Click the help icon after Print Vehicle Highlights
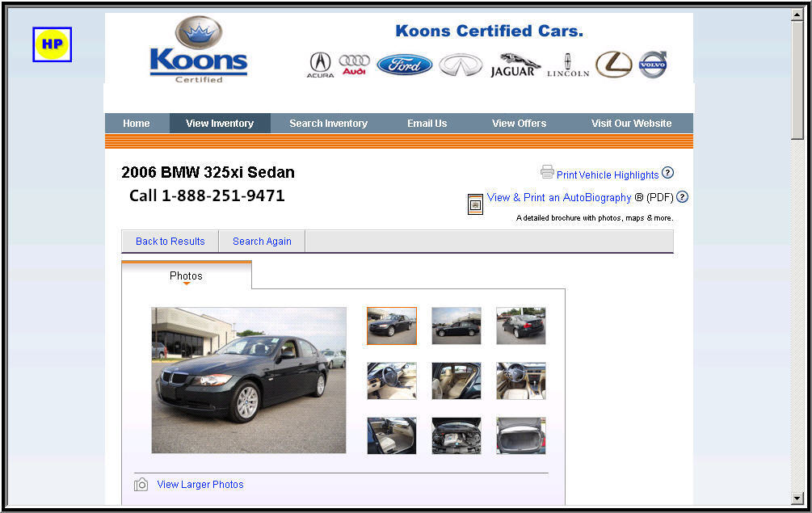Image resolution: width=812 pixels, height=513 pixels. coord(667,172)
